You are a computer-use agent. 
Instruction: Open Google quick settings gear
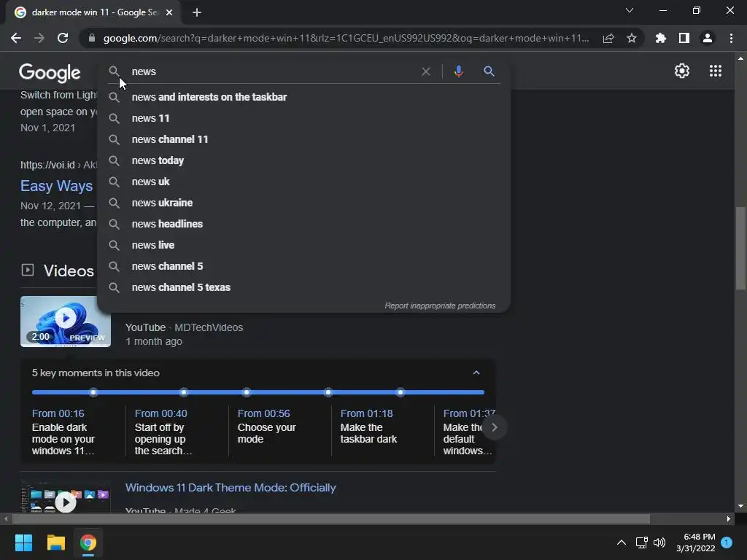[682, 71]
